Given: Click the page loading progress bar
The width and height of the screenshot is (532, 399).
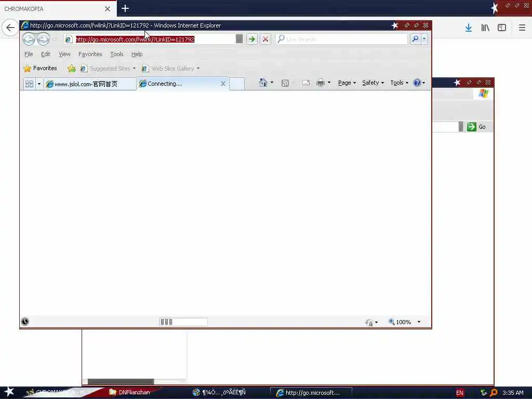Looking at the screenshot, I should point(183,322).
